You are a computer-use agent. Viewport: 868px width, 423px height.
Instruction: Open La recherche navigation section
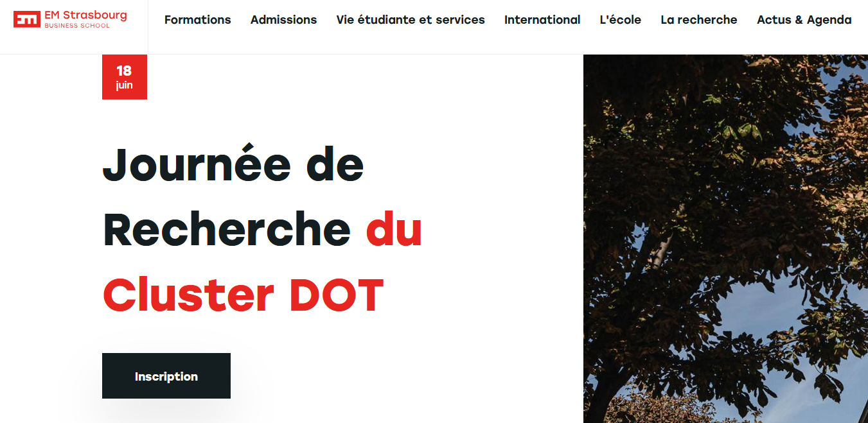(x=699, y=20)
